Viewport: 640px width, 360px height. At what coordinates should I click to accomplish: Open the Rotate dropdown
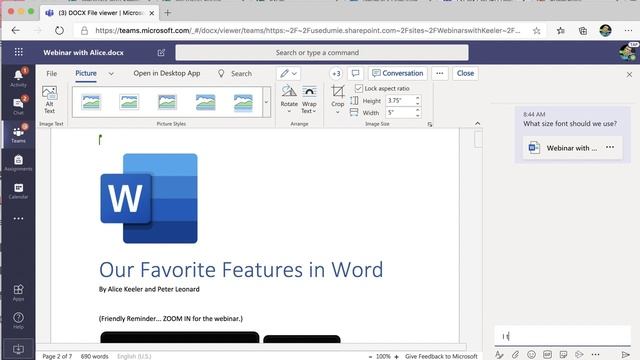coord(289,99)
